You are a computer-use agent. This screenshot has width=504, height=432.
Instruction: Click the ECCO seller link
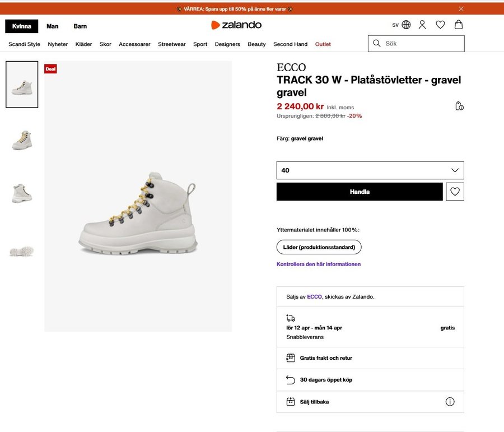point(314,297)
